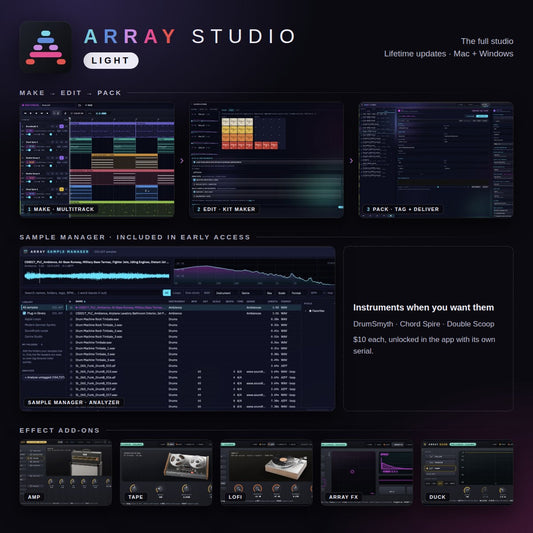The height and width of the screenshot is (533, 533).
Task: Click the purple button on the first multitrack track header
Action: tap(62, 126)
